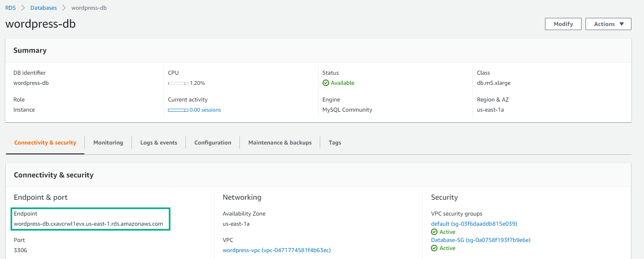Open the 0.00 sessions activity link
This screenshot has height=259, width=644.
coord(205,110)
